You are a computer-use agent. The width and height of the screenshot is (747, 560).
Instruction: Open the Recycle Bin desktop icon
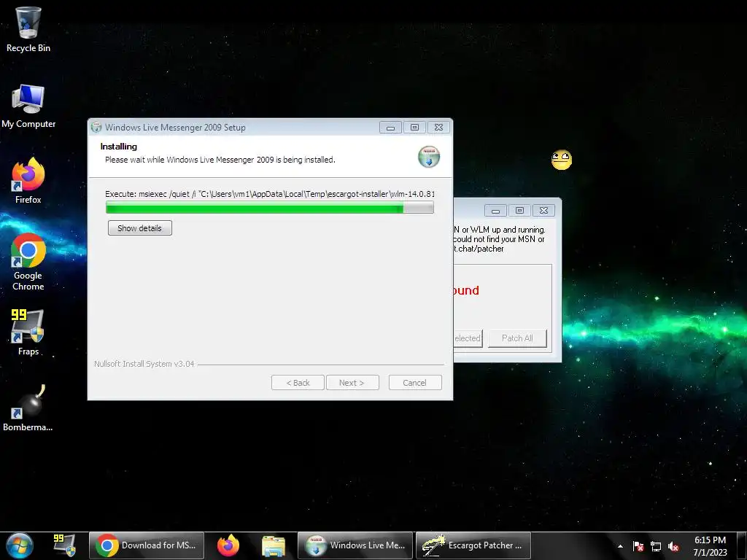(x=28, y=29)
